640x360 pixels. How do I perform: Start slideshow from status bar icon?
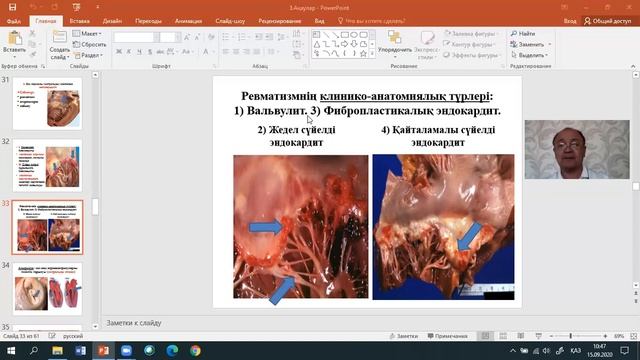(539, 336)
